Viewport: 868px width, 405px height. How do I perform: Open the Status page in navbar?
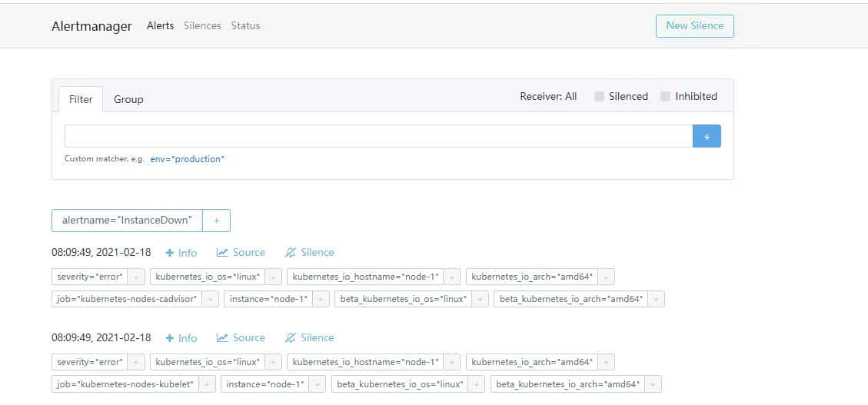[245, 25]
